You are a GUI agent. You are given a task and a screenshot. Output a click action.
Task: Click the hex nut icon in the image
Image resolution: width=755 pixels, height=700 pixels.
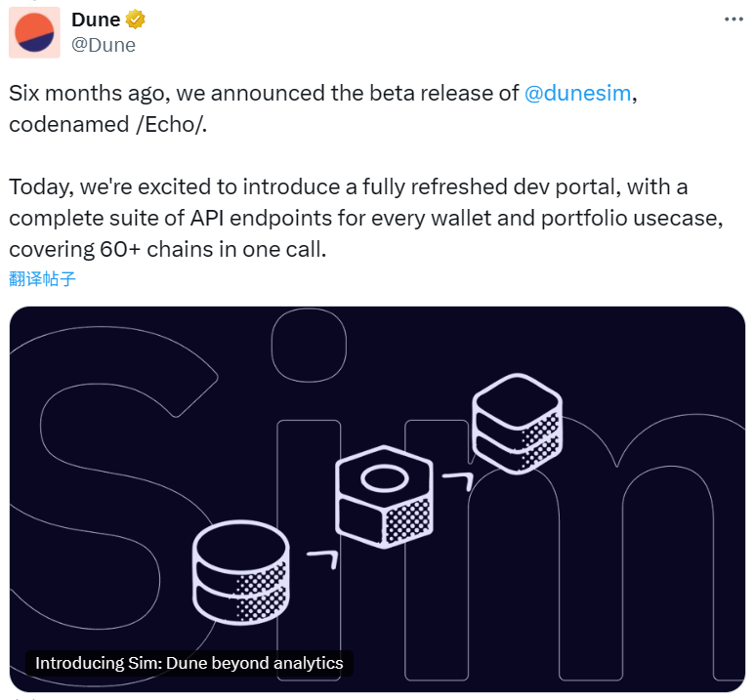[383, 498]
